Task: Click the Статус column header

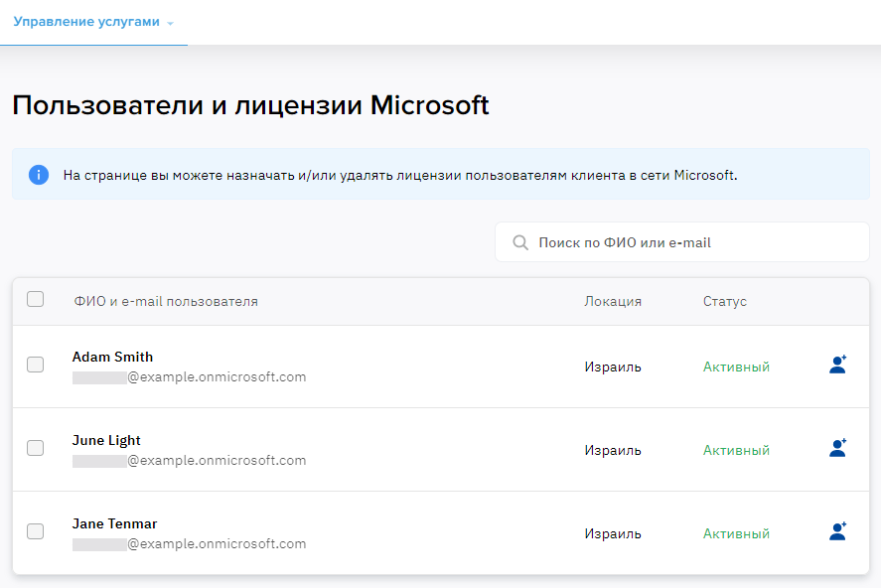Action: click(725, 302)
